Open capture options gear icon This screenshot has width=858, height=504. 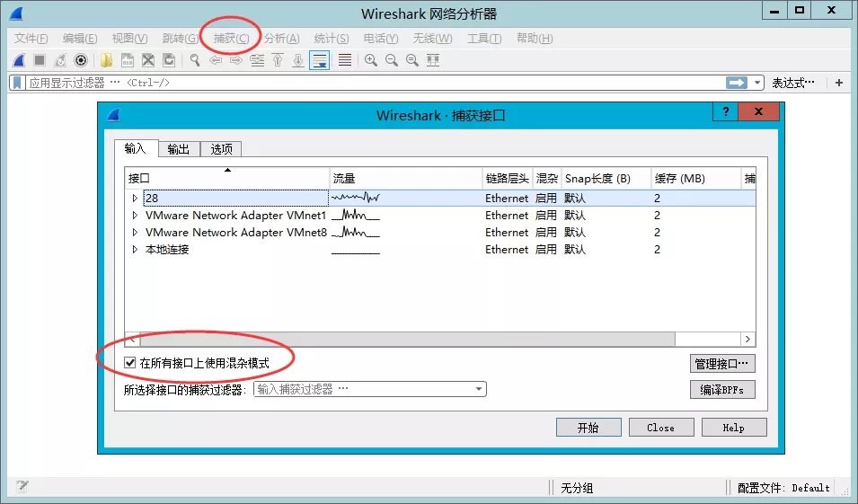click(81, 60)
